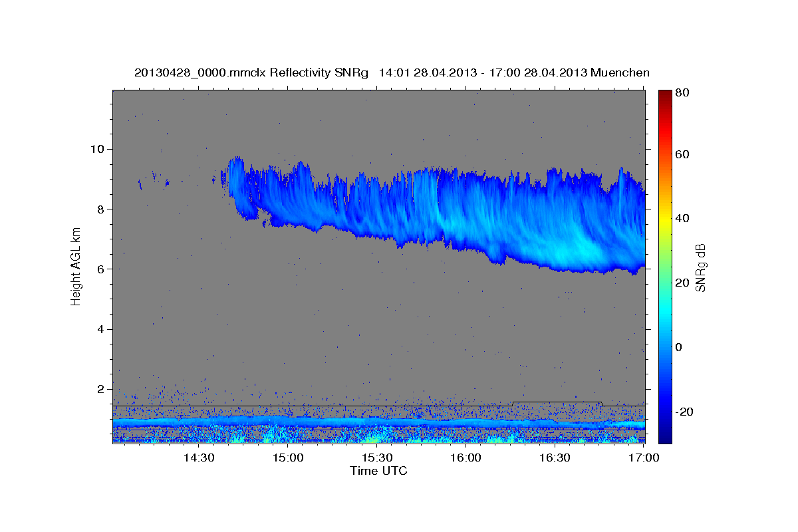Click the 14:30 time tick label

[198, 458]
